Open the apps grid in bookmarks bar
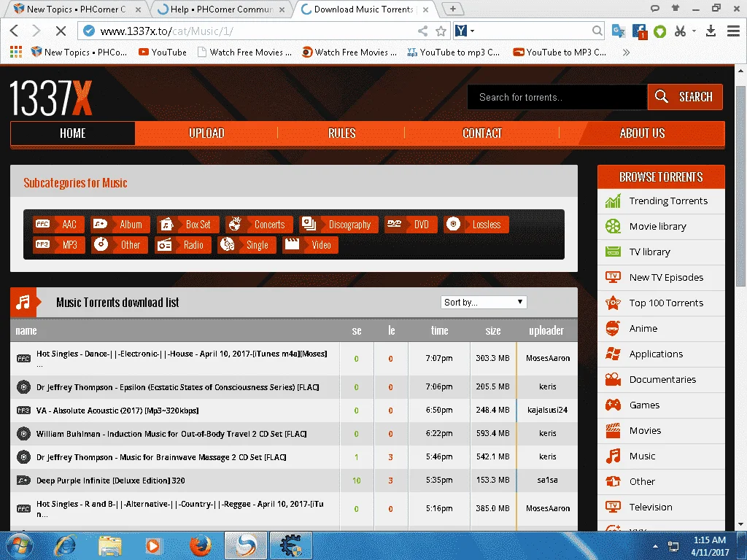 [16, 52]
